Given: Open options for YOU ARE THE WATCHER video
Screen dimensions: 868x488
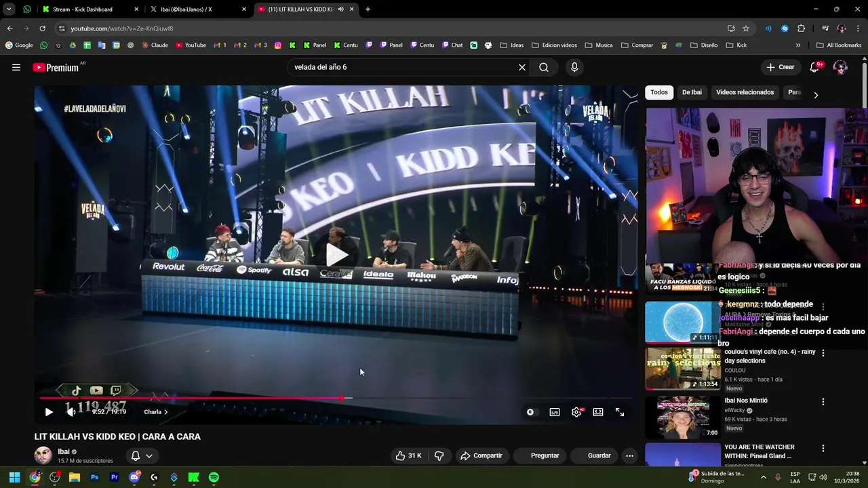Looking at the screenshot, I should tap(823, 449).
